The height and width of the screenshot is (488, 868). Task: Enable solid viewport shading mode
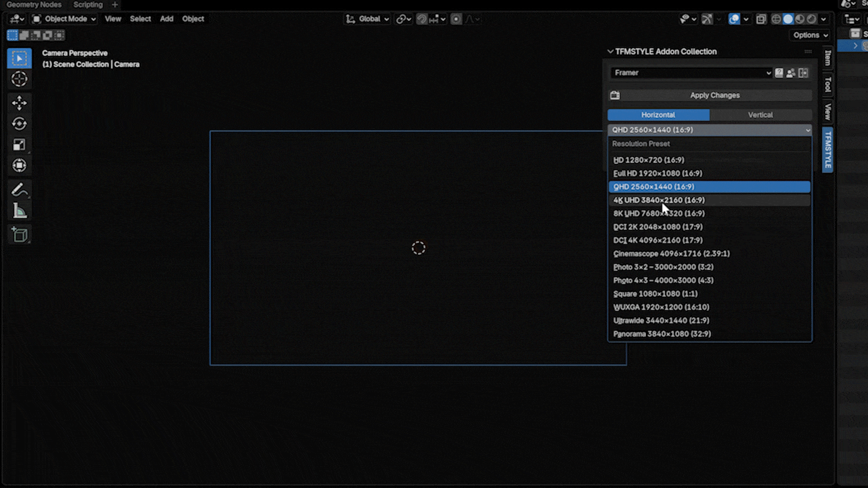tap(788, 19)
